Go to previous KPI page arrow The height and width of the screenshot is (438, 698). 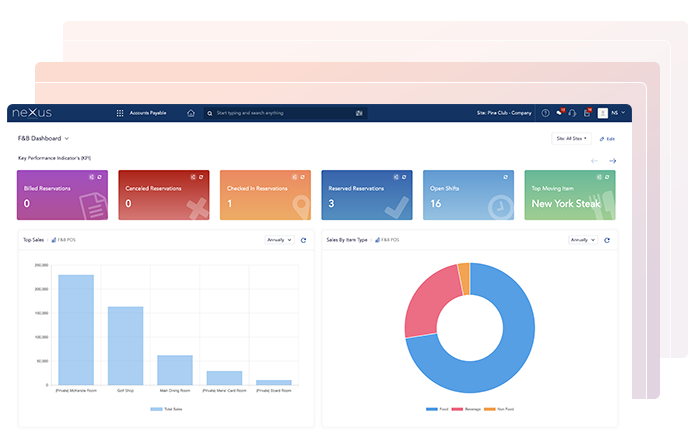(x=594, y=161)
